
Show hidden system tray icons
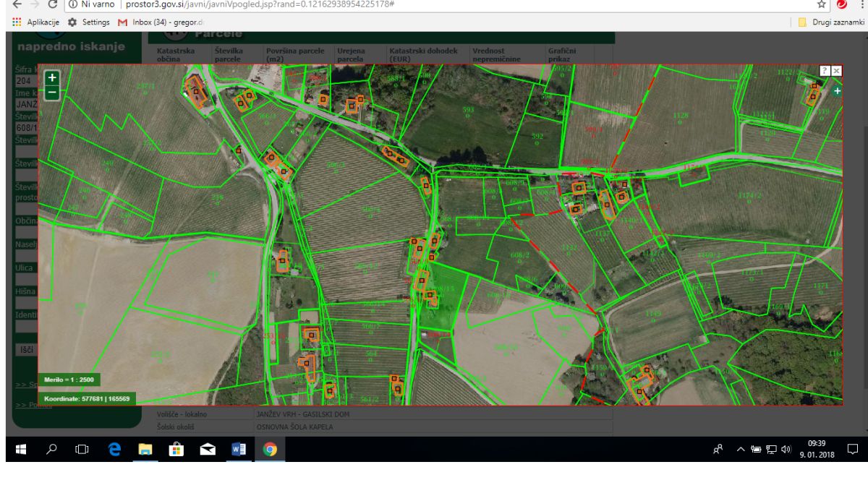[x=741, y=449]
